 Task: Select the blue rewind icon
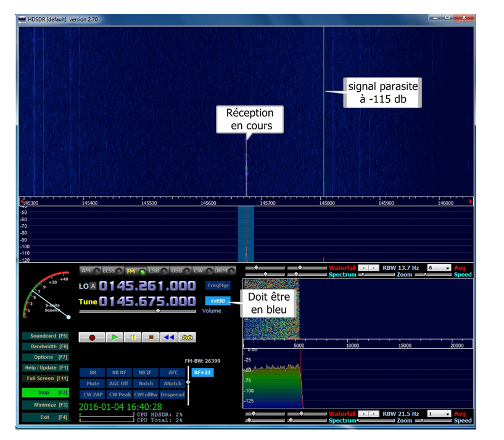169,337
